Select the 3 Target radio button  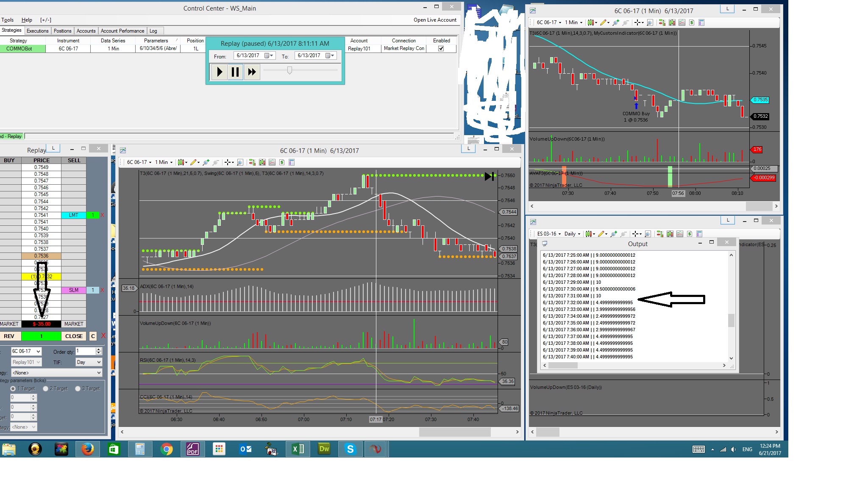[x=78, y=388]
